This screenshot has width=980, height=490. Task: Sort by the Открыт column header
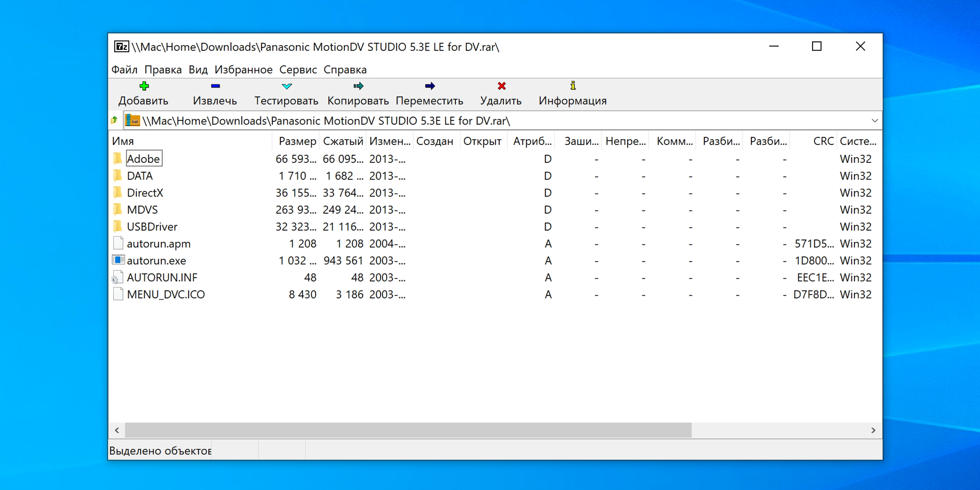pyautogui.click(x=484, y=141)
